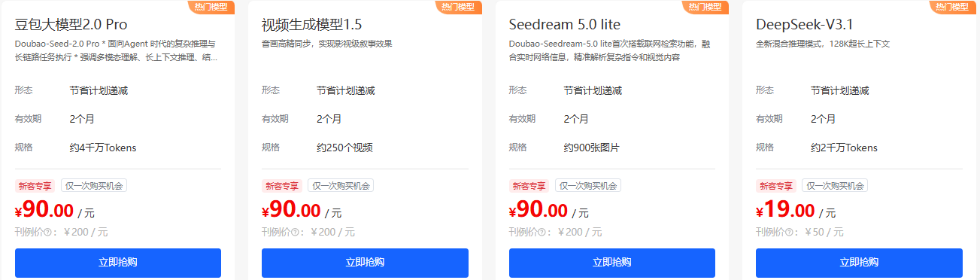Screen dimensions: 980x280
Task: Click the 热门模型 badge on 视频生成模型1.5 card
Action: pyautogui.click(x=459, y=7)
